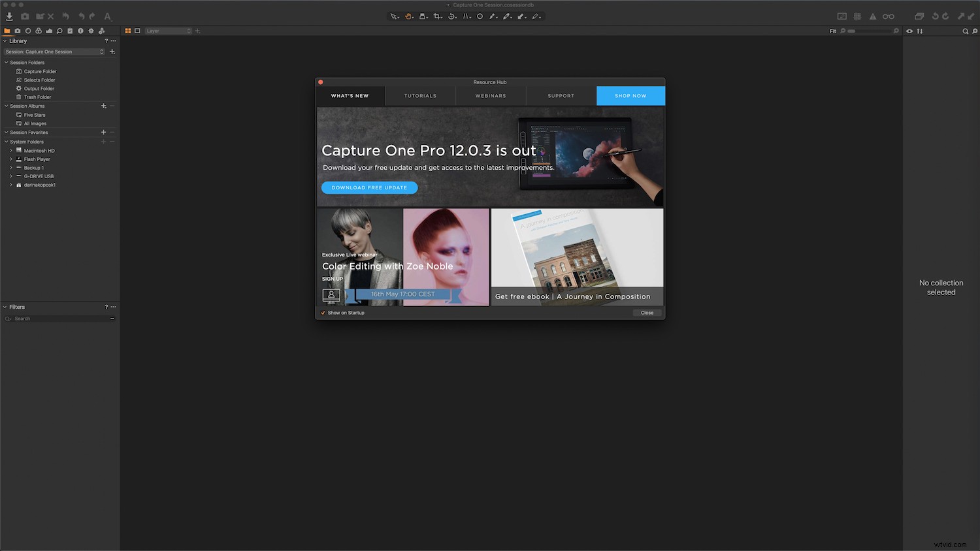Image resolution: width=980 pixels, height=551 pixels.
Task: Toggle the grid overlay in the viewer
Action: point(857,16)
